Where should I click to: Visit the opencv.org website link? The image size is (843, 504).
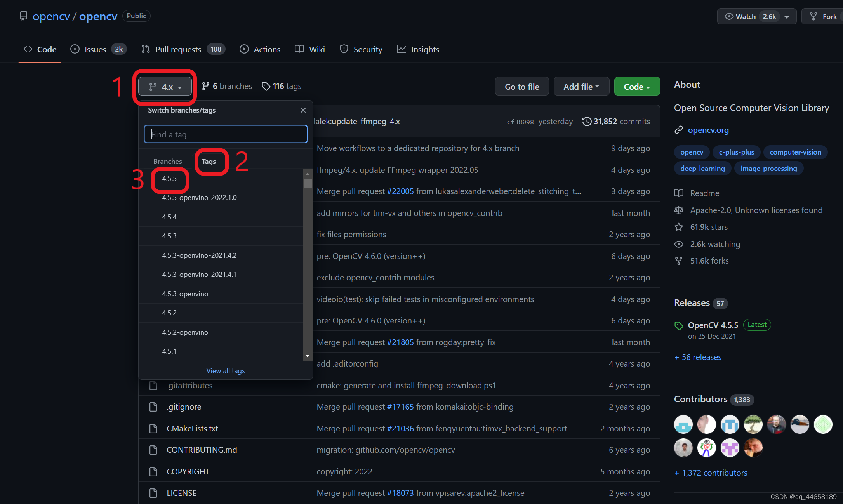708,130
